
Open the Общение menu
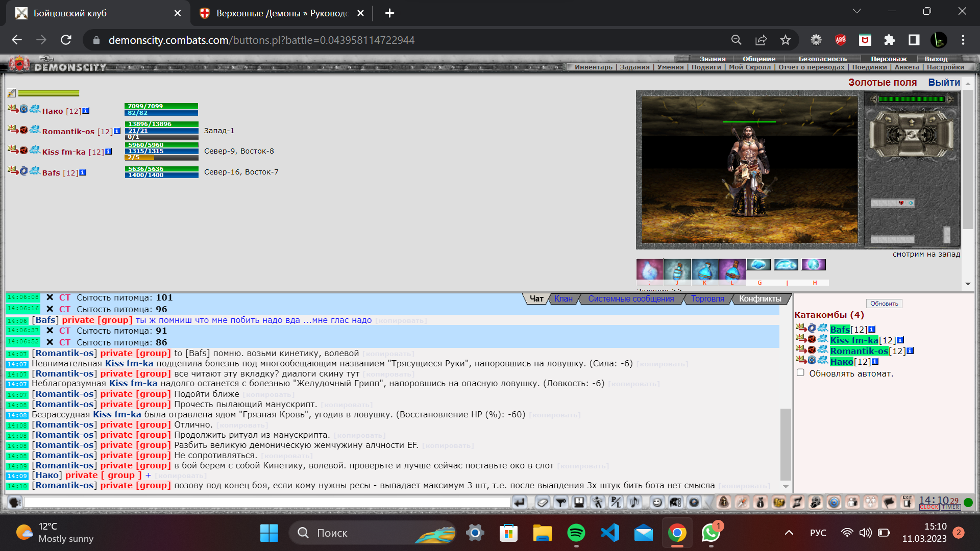point(759,59)
